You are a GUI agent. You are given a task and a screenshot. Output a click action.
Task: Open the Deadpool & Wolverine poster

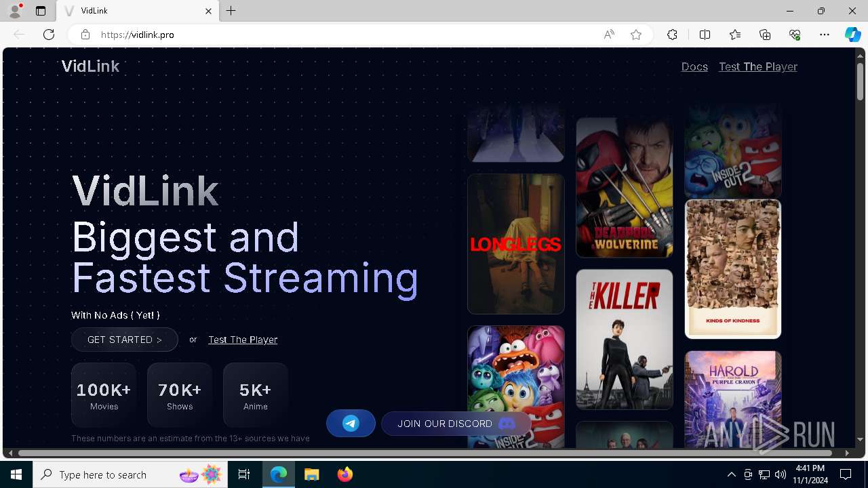[x=625, y=187]
